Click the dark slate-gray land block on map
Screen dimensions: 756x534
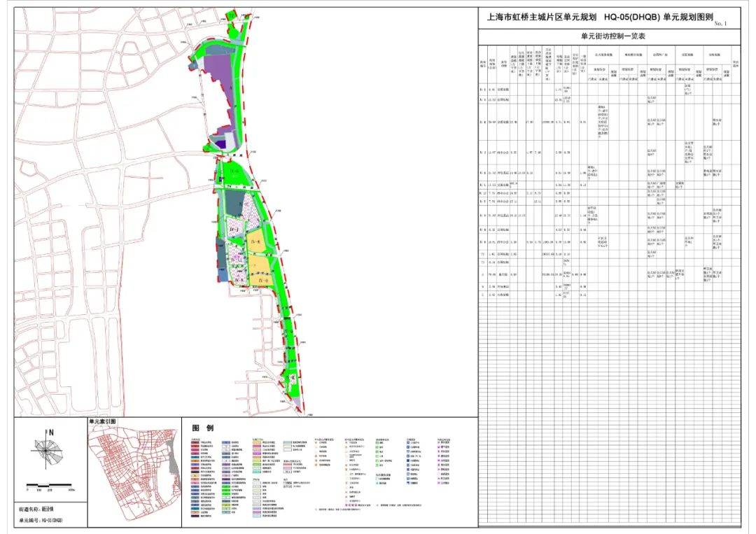click(234, 203)
